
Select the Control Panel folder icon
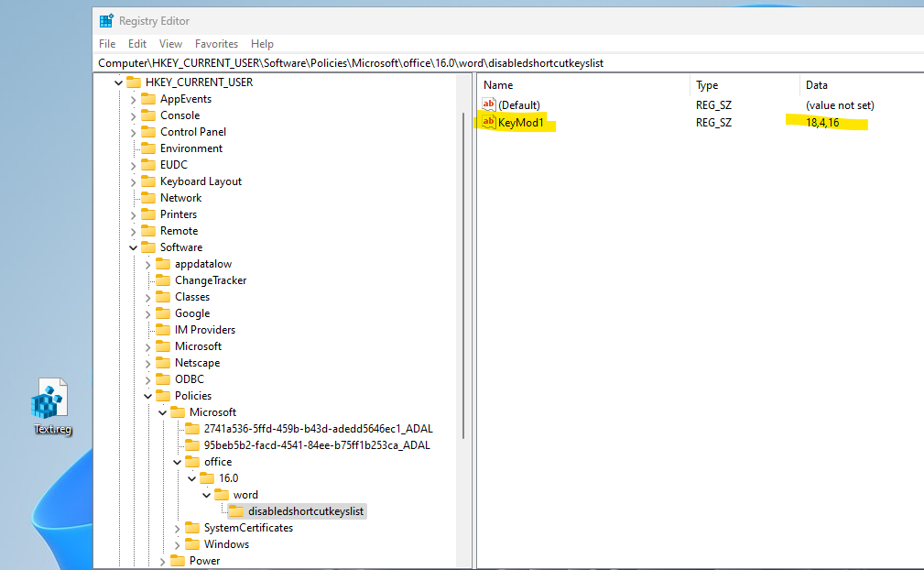(x=148, y=131)
